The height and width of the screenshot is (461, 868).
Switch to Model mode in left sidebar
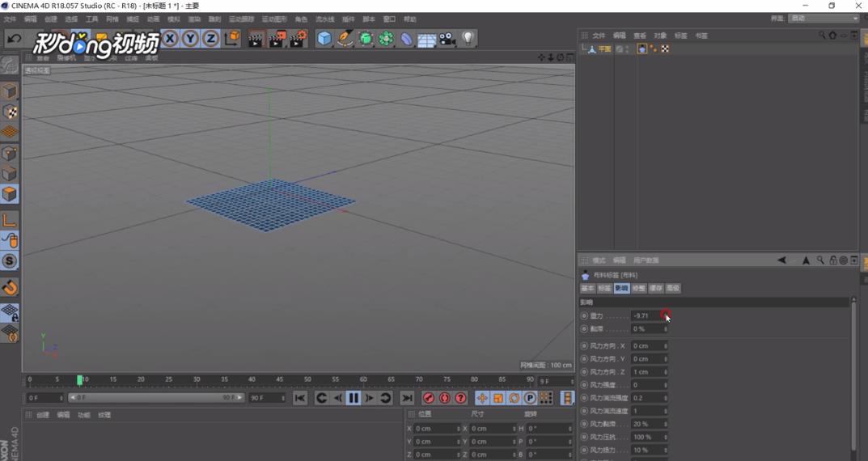click(10, 91)
